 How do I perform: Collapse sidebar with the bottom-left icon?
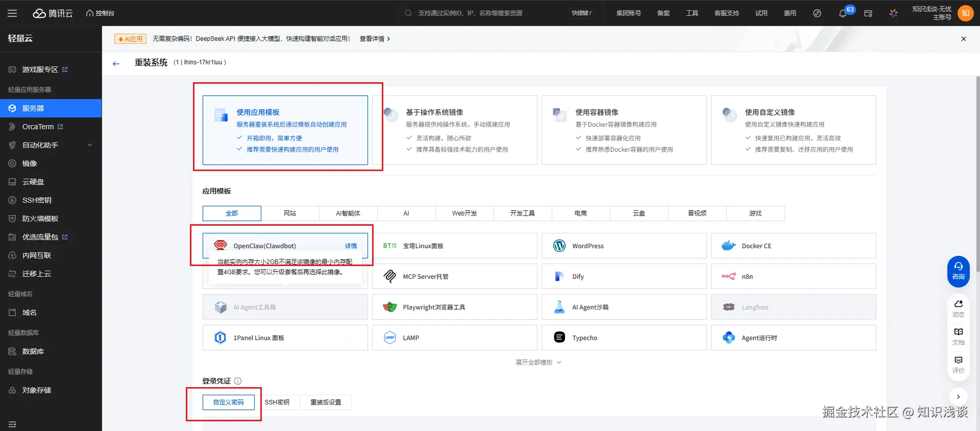12,424
